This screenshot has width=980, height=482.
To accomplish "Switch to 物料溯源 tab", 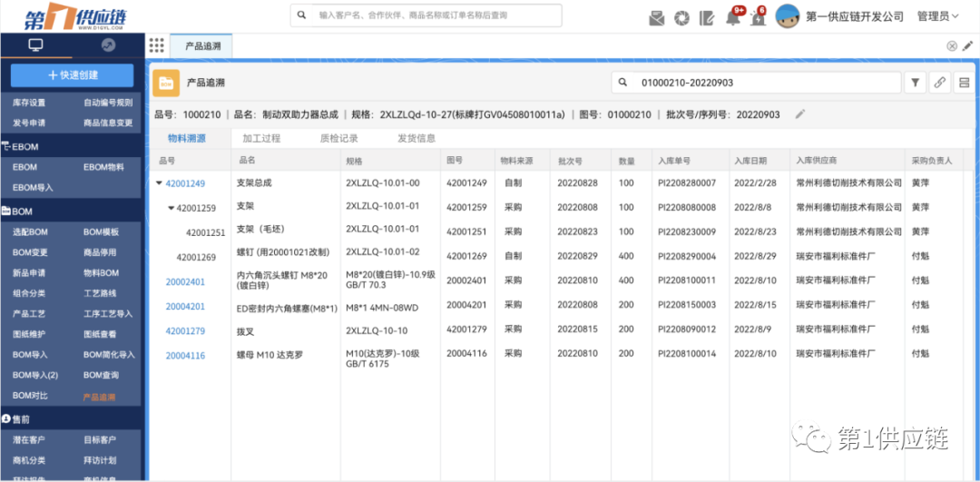I will tap(187, 138).
